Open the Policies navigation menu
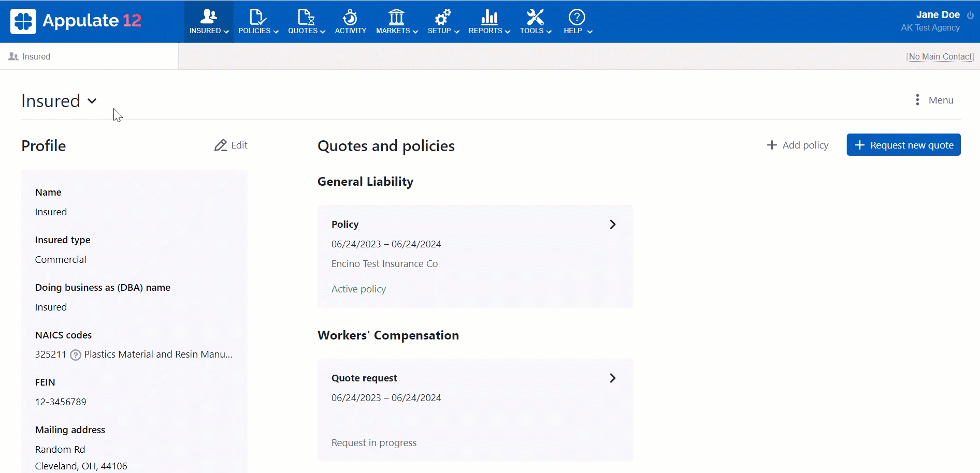 [x=258, y=22]
